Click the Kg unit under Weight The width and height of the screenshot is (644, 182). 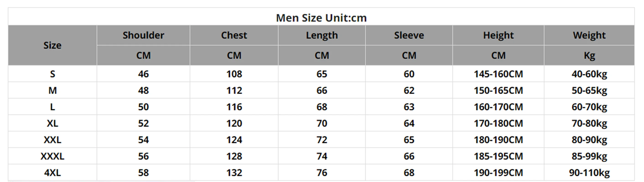tap(589, 55)
